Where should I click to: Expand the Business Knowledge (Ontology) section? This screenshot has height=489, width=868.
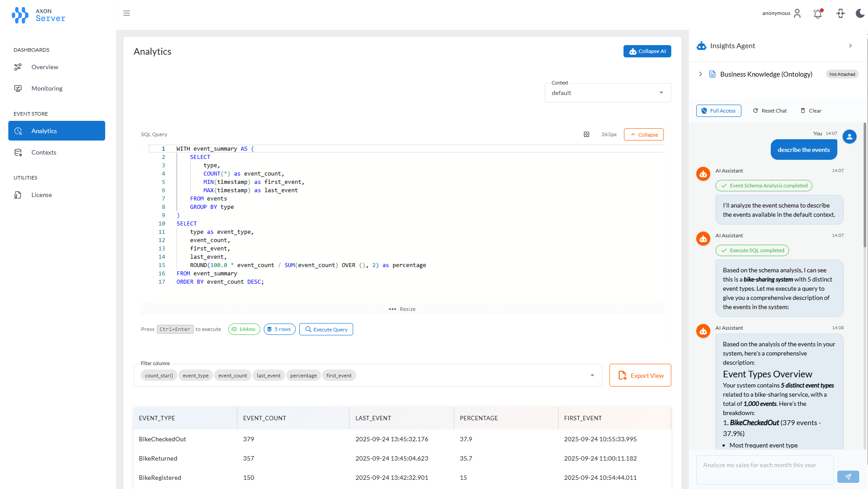[x=700, y=74]
